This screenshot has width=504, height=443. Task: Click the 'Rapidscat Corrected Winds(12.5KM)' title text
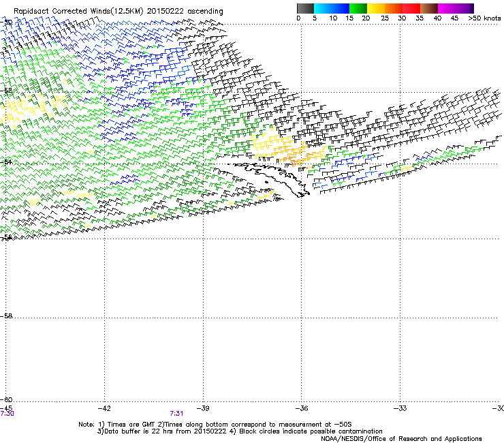click(x=78, y=12)
